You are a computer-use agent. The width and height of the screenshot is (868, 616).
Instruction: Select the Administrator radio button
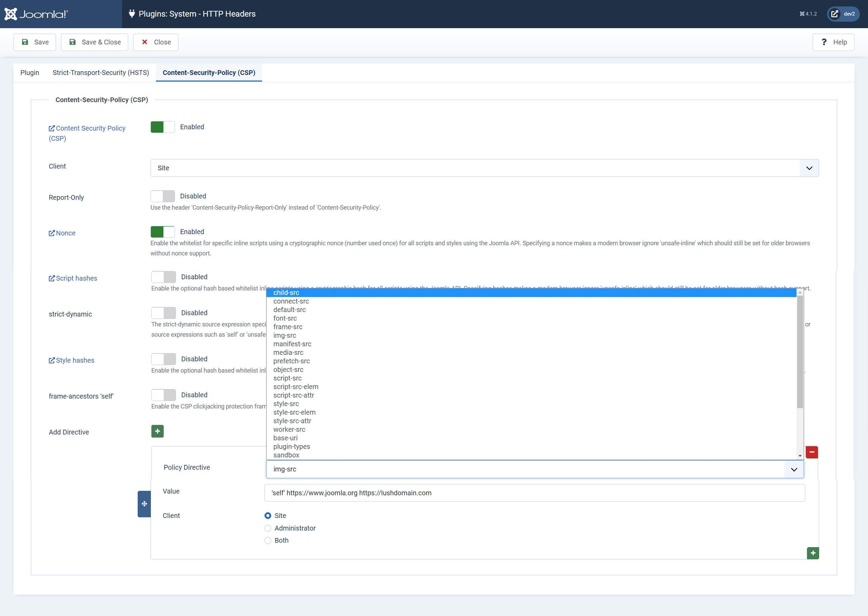(x=268, y=528)
